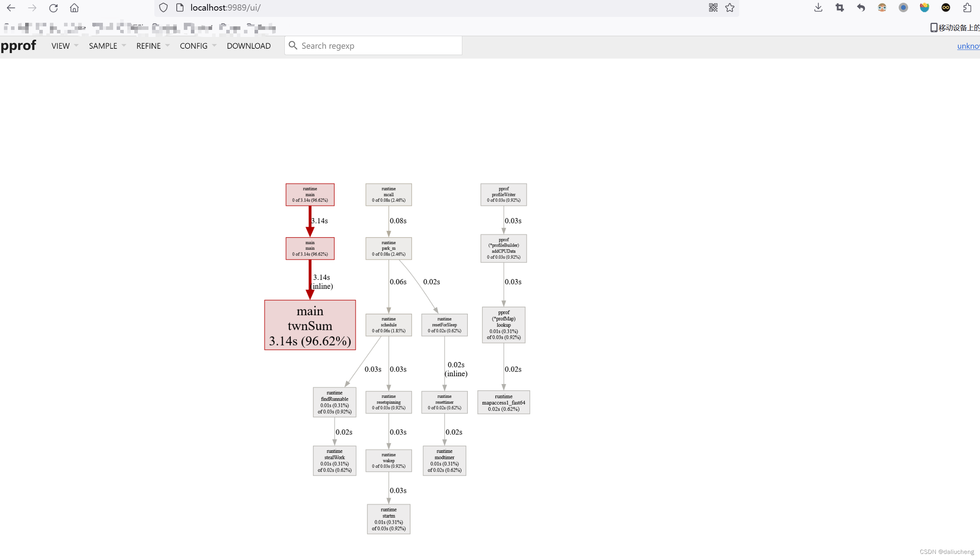This screenshot has width=980, height=559.
Task: Open the extensions puzzle icon
Action: pyautogui.click(x=967, y=7)
